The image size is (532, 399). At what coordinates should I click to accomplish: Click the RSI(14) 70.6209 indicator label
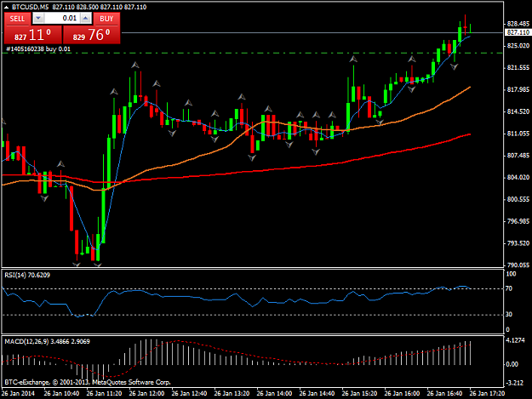click(x=27, y=275)
